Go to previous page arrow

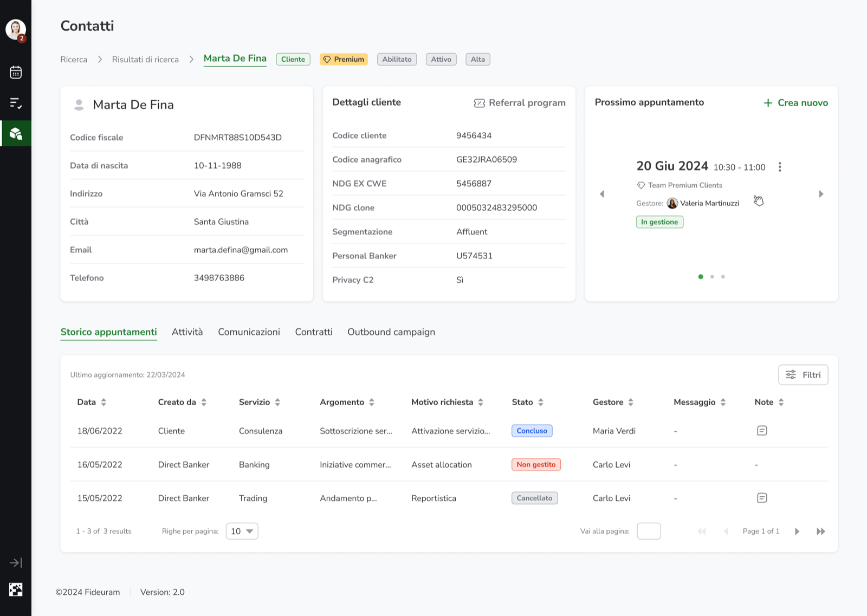click(x=726, y=531)
